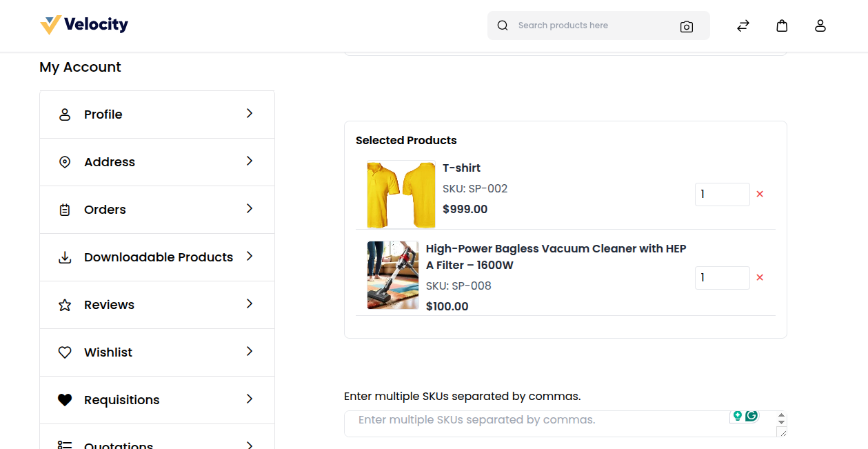This screenshot has width=868, height=449.
Task: Open Downloadable Products section
Action: tap(158, 257)
